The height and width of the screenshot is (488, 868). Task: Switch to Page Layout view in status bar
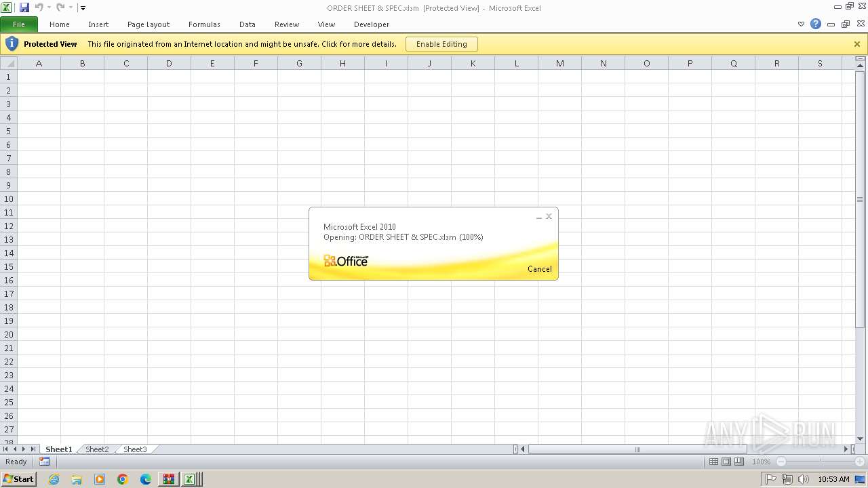coord(726,462)
